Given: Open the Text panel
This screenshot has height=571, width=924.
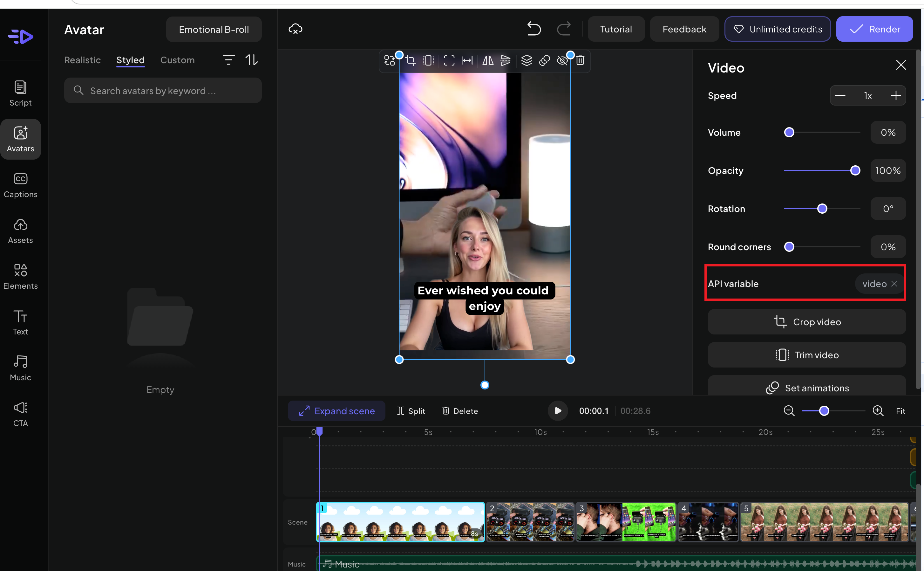Looking at the screenshot, I should coord(20,322).
